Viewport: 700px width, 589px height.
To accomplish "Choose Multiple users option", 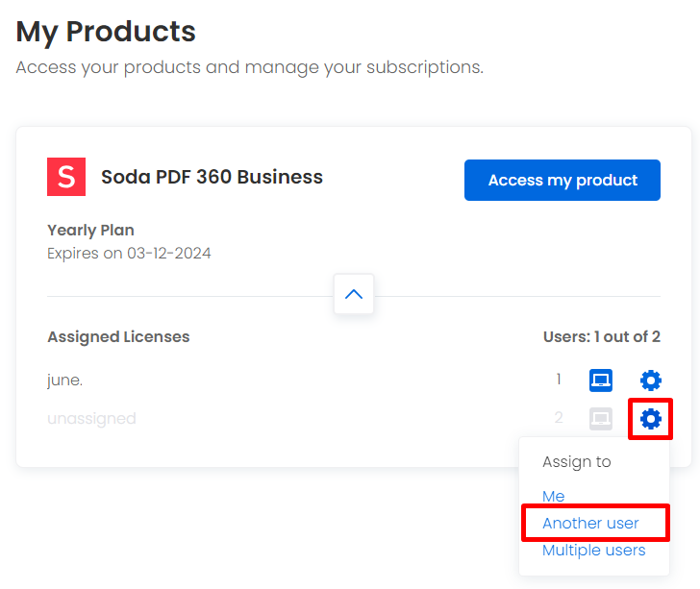I will pyautogui.click(x=594, y=551).
